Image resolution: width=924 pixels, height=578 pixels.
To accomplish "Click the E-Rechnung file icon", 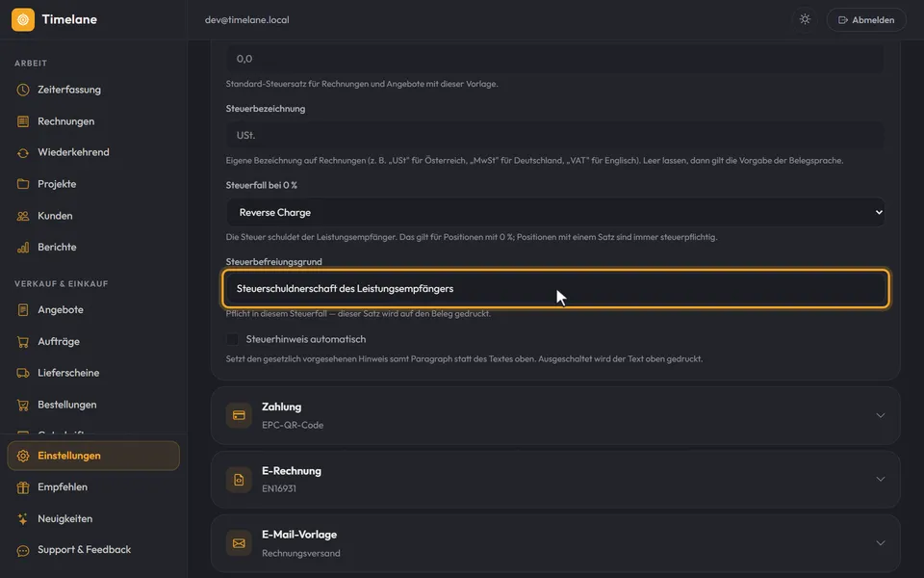I will (239, 480).
